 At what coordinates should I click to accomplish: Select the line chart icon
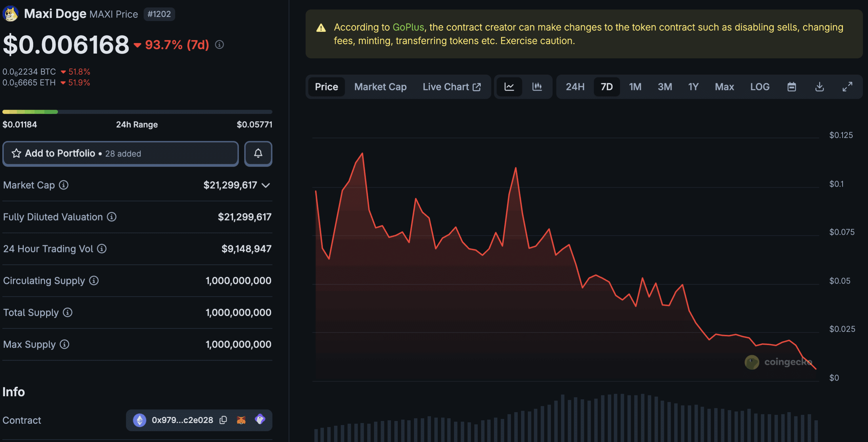(x=510, y=87)
